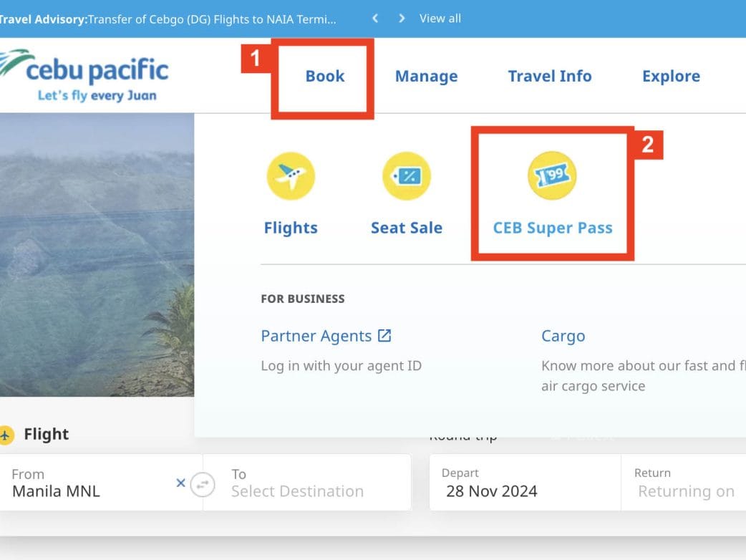Screen dimensions: 746x560
Task: Click the Flights airplane icon
Action: tap(290, 175)
